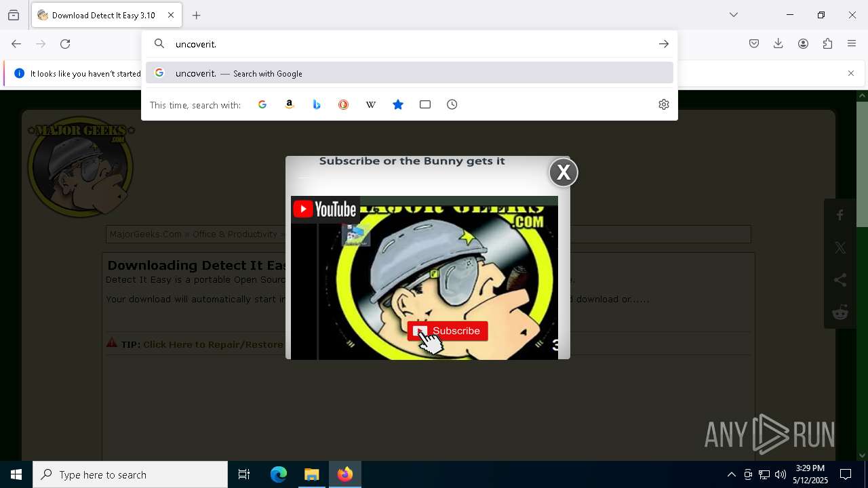The image size is (868, 488).
Task: Open Task View
Action: coord(244,474)
